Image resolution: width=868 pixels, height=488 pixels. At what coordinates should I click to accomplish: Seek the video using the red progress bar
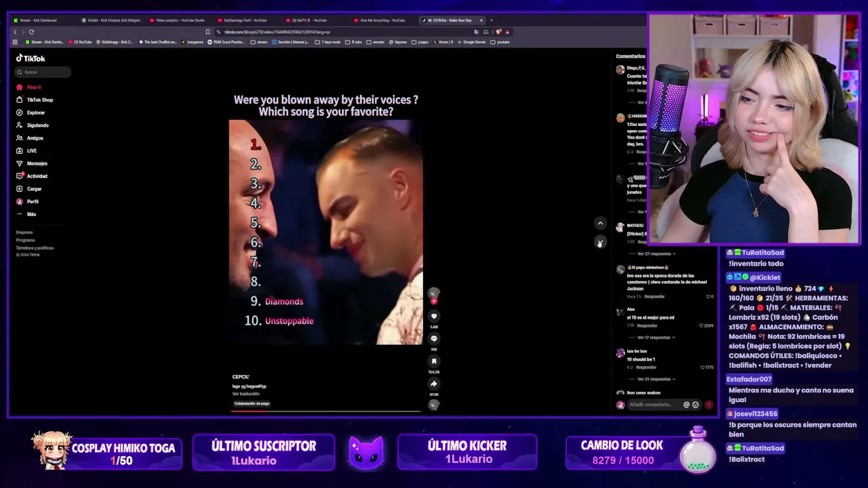coord(326,411)
